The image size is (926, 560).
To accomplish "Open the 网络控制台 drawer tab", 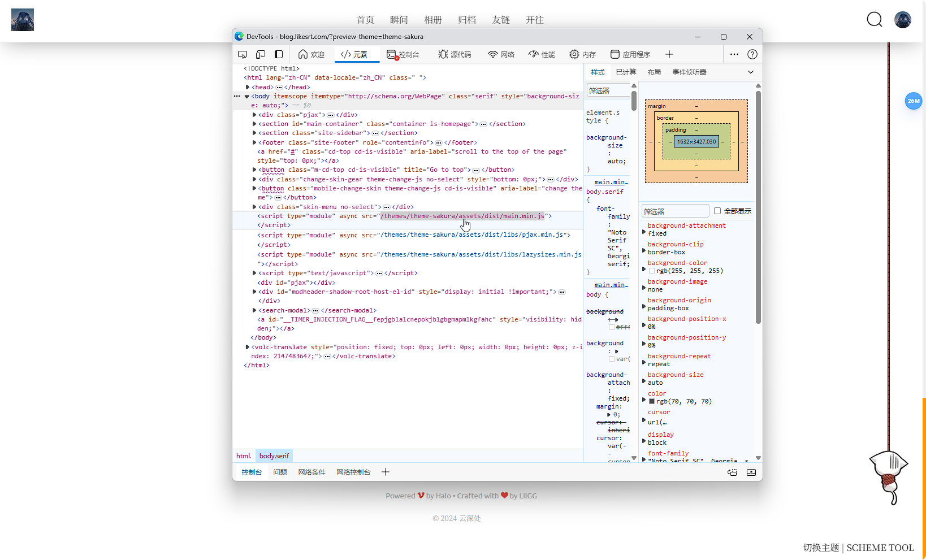I will coord(354,472).
